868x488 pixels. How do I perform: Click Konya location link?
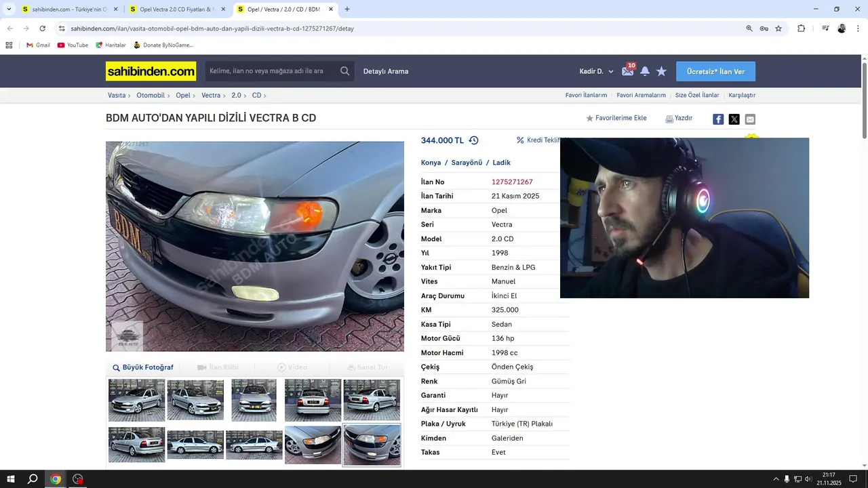coord(431,163)
